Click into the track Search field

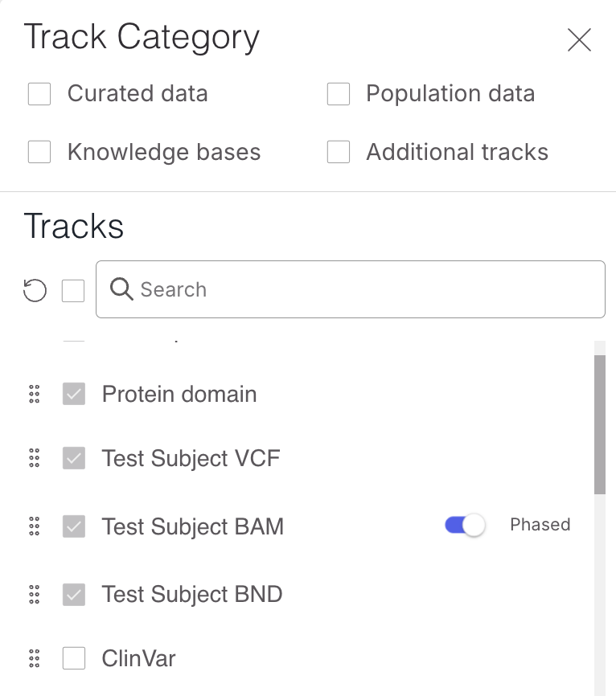click(x=362, y=289)
